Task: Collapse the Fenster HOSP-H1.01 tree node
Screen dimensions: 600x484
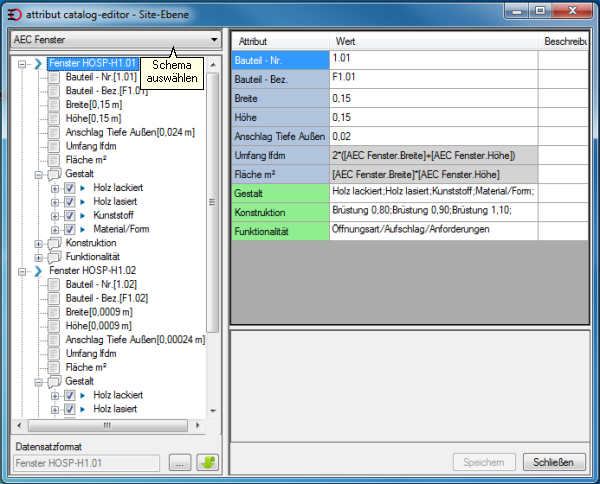Action: (x=22, y=64)
